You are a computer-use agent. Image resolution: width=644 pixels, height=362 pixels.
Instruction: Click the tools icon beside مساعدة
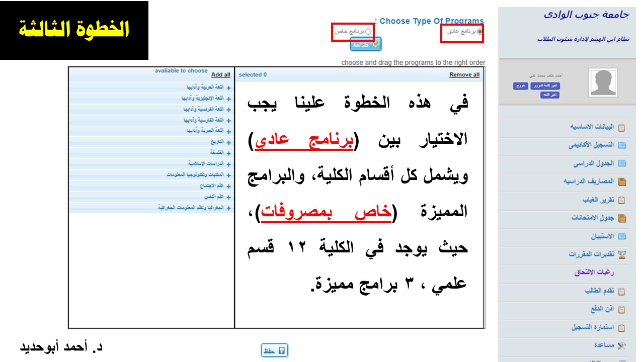click(622, 345)
